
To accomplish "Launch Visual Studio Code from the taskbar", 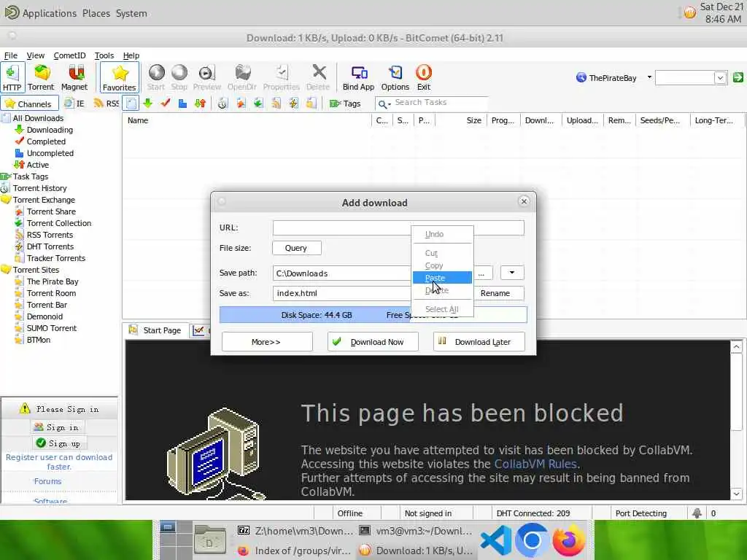I will 496,540.
